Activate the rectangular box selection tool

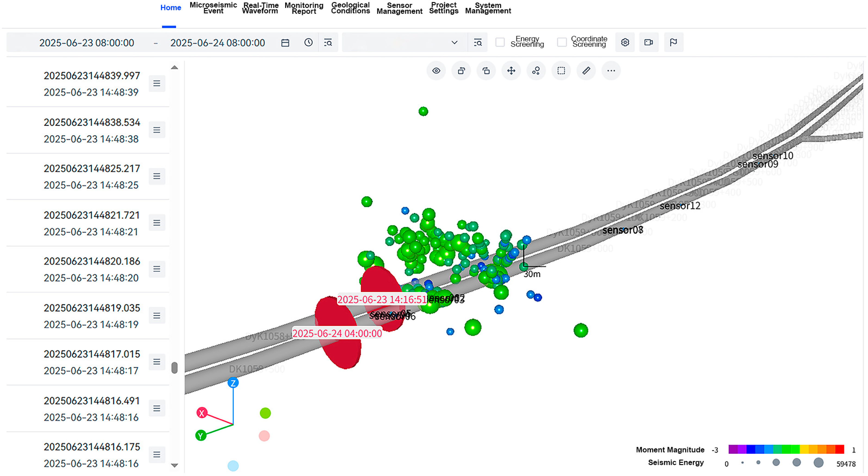[x=561, y=71]
